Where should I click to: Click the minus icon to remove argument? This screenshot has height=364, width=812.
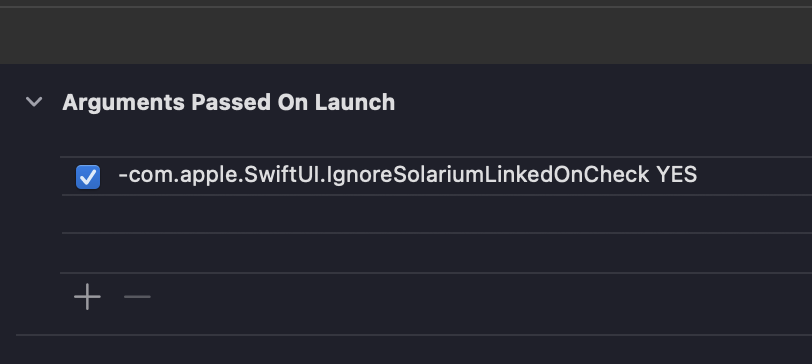coord(137,297)
